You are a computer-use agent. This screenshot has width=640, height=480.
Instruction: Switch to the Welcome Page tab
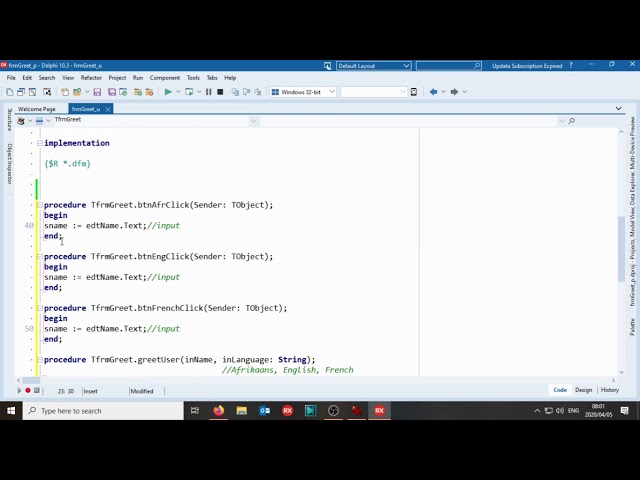click(x=37, y=109)
